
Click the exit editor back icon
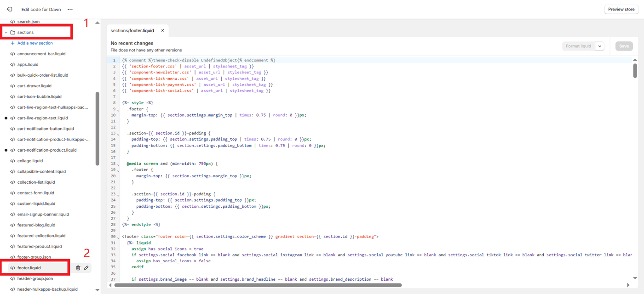pos(9,9)
